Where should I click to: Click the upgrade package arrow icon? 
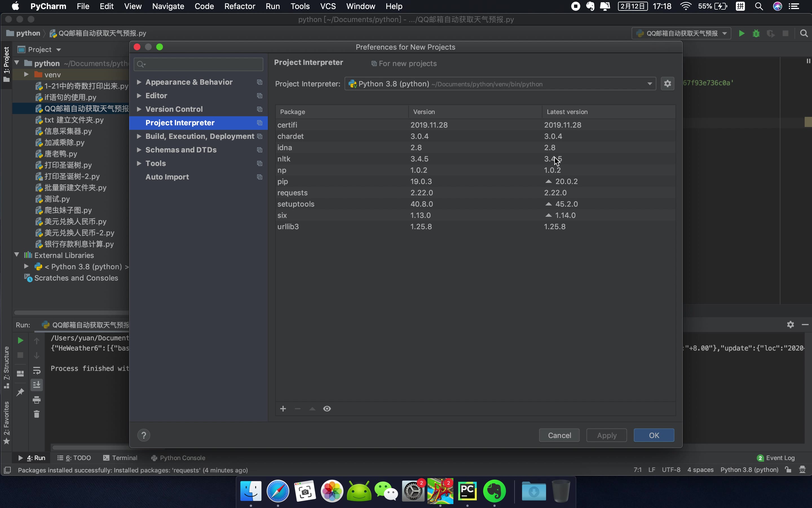click(312, 409)
